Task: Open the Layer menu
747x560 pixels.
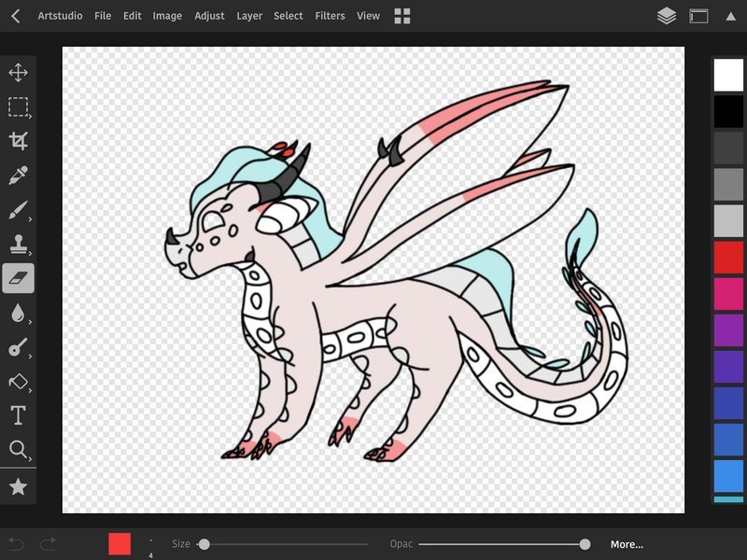Action: [x=249, y=16]
